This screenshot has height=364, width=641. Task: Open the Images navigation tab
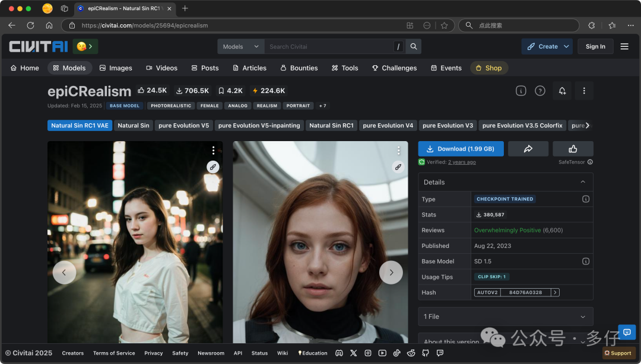coord(116,68)
